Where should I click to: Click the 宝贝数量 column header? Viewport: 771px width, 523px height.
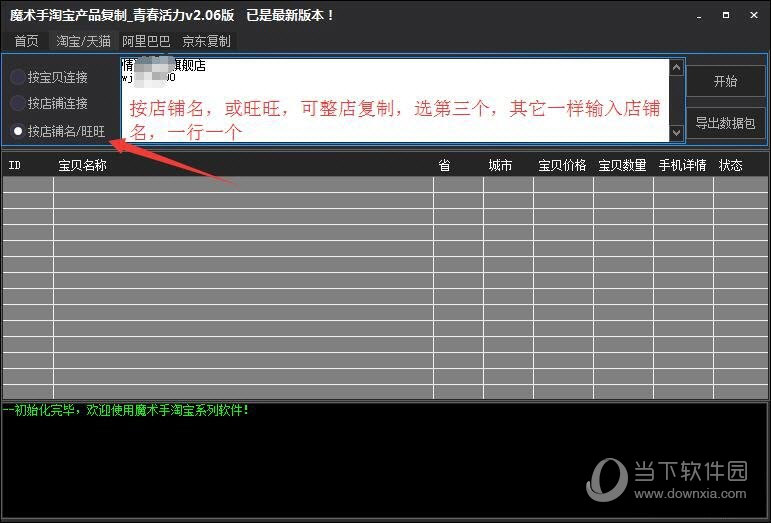click(623, 165)
